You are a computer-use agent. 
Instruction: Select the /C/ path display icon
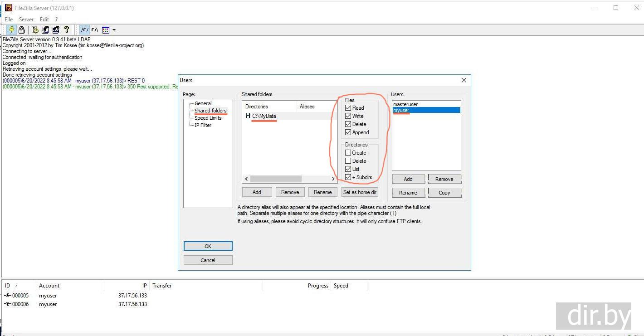point(84,30)
